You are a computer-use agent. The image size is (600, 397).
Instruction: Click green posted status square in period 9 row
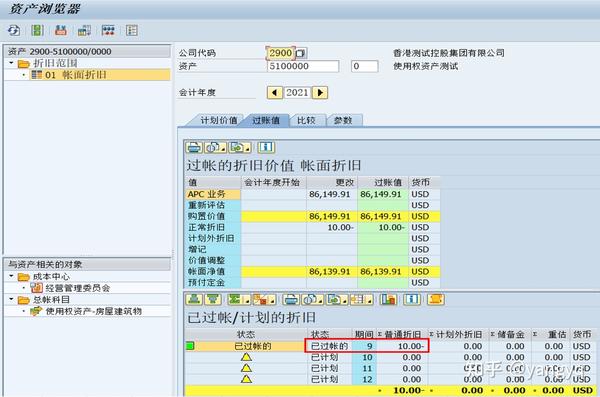click(x=190, y=346)
